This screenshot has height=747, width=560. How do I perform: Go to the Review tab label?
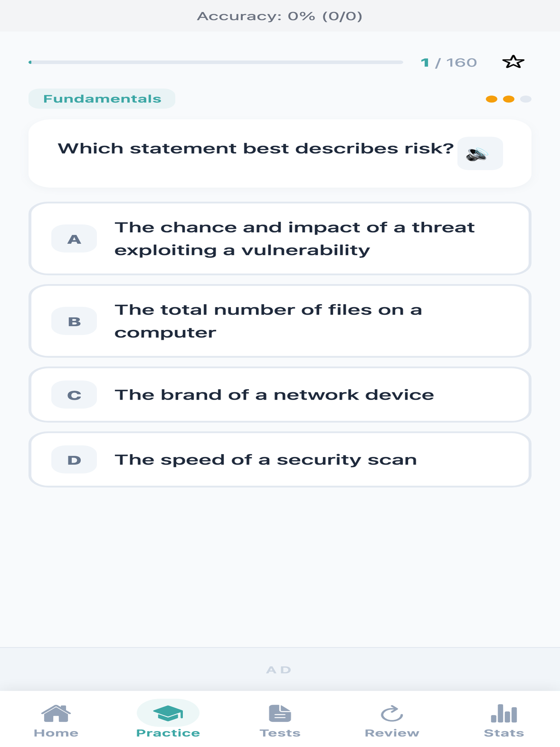[392, 733]
